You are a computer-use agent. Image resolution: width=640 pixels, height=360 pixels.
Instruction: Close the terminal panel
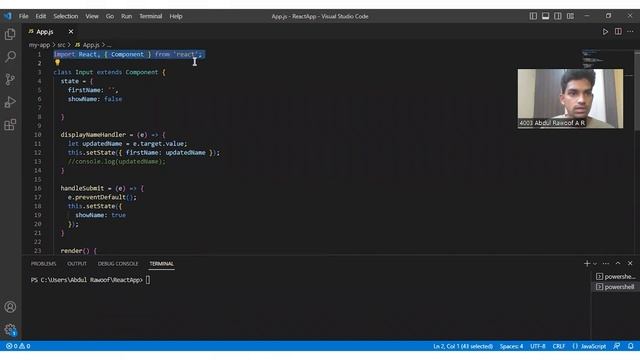click(630, 264)
